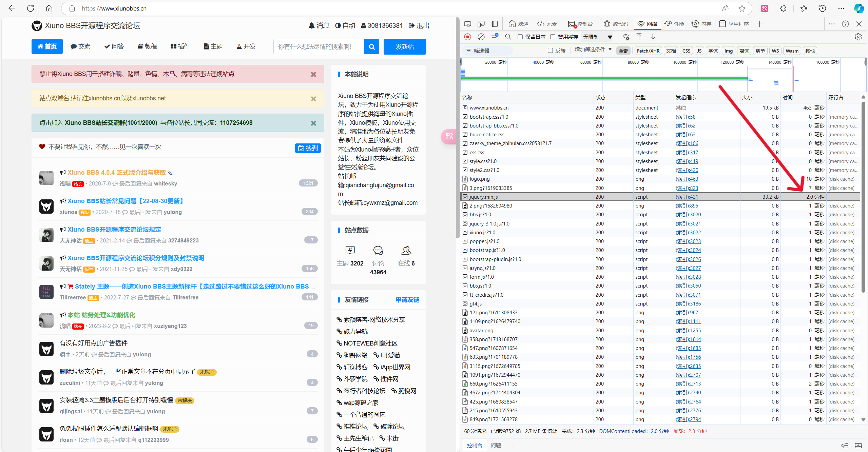The height and width of the screenshot is (452, 868).
Task: Export HAR with the download arrow
Action: (x=653, y=37)
